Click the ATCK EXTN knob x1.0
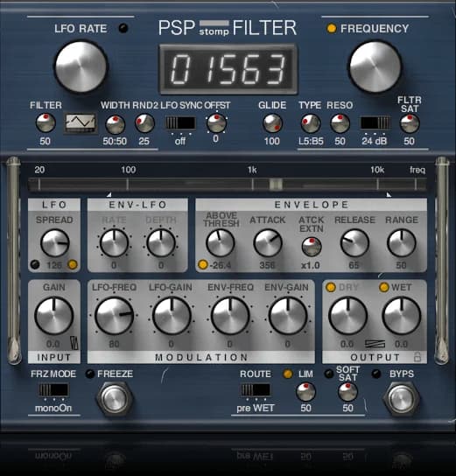Viewport: 456px width, 476px height. tap(312, 247)
